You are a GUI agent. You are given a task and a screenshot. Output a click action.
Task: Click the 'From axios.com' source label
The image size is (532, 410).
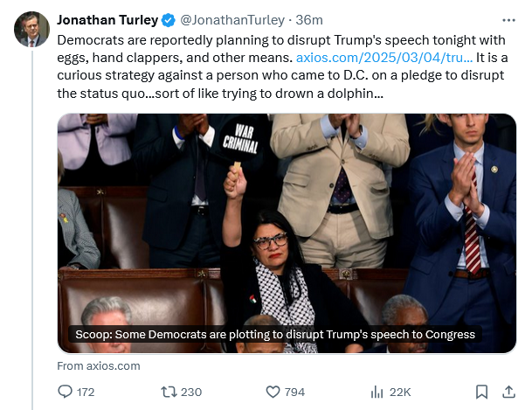point(98,366)
